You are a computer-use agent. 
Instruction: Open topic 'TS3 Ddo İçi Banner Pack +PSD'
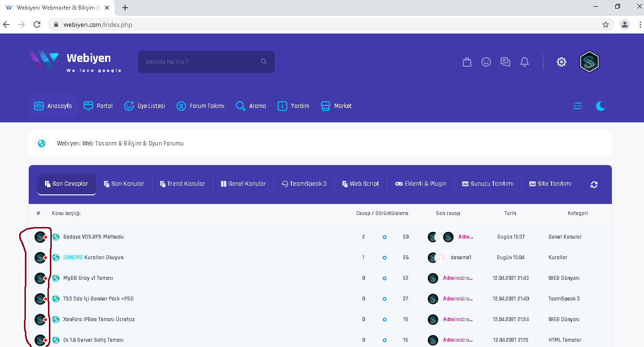coord(98,299)
